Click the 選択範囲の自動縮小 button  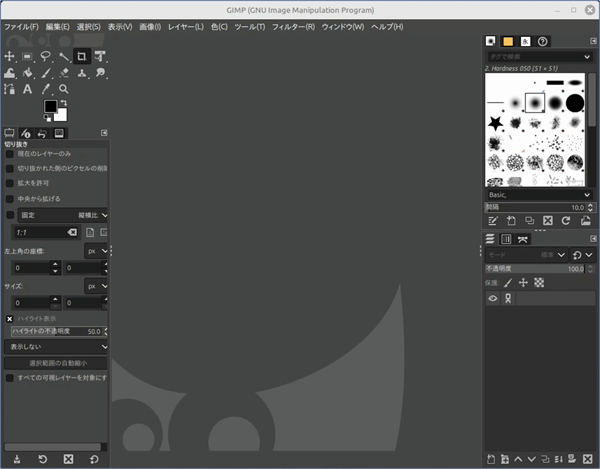tap(56, 363)
